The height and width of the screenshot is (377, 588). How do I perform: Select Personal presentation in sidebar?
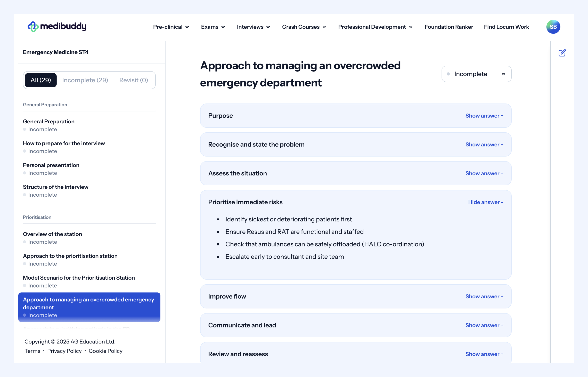pos(51,165)
